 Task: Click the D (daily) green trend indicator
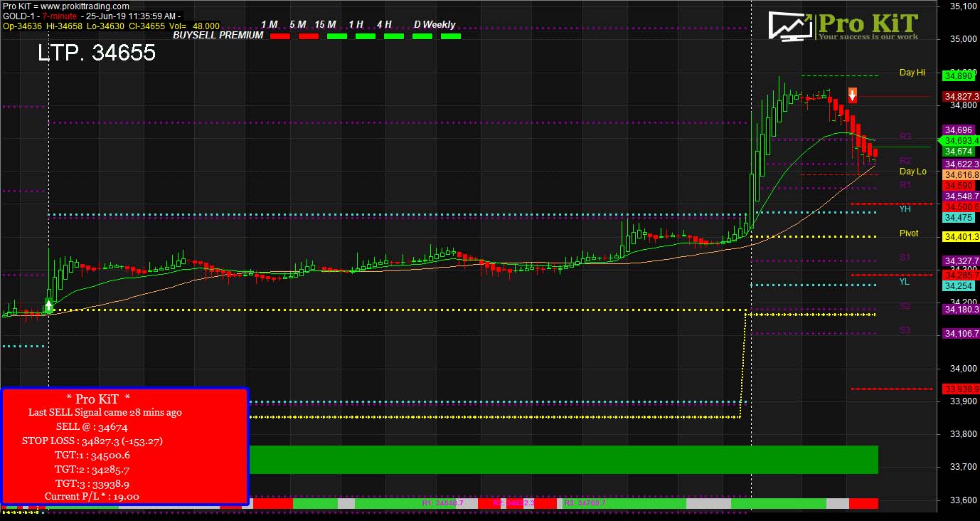[422, 36]
